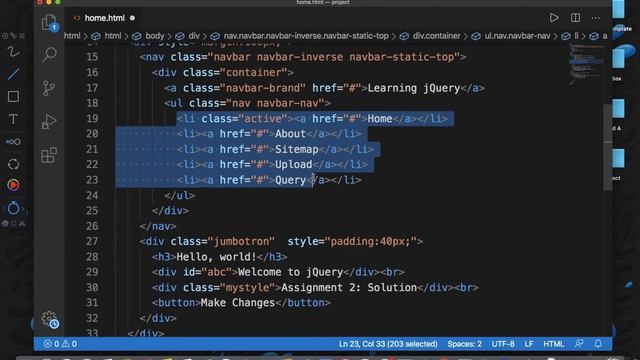Viewport: 640px width, 360px height.
Task: Run the file with the play icon
Action: 554,18
